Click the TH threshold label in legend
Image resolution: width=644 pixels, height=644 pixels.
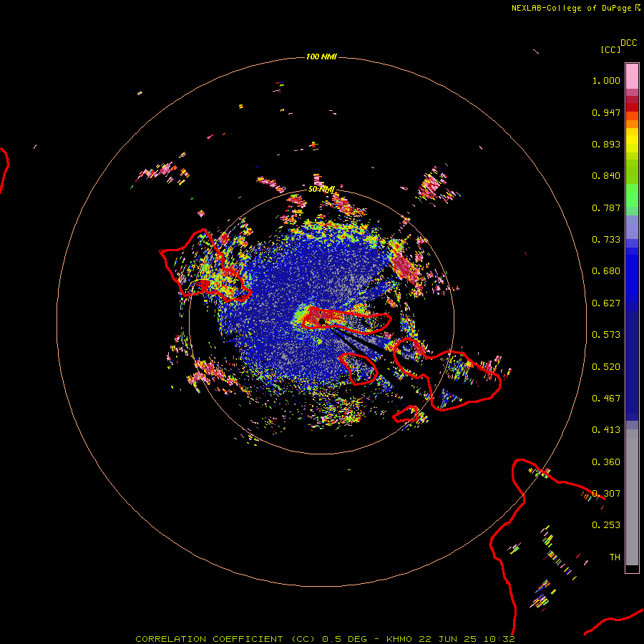click(615, 557)
